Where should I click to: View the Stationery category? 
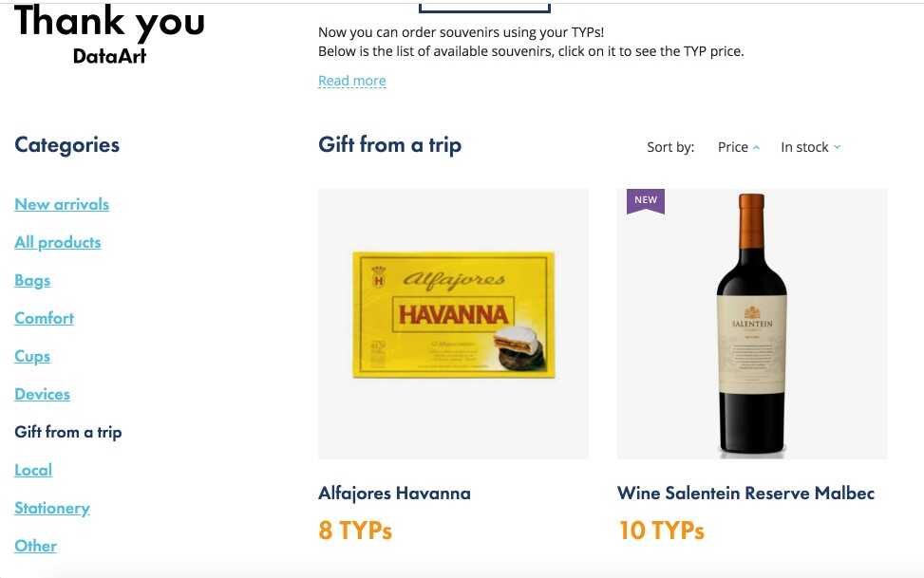tap(52, 508)
